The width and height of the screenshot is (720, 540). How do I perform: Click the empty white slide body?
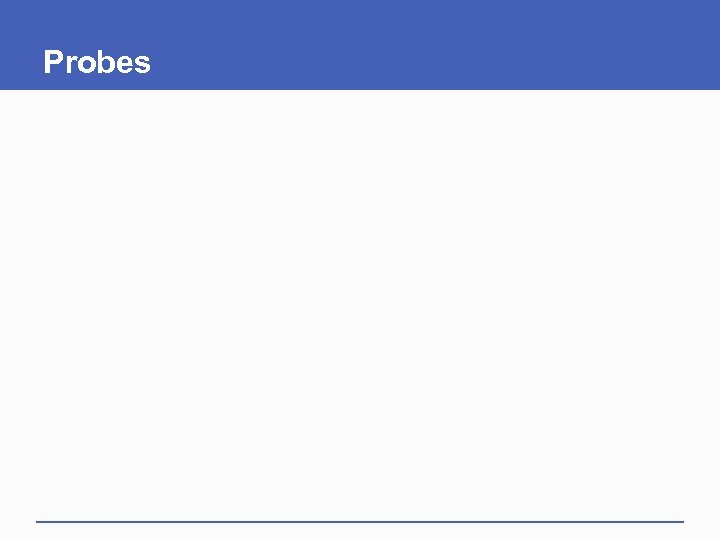pyautogui.click(x=360, y=300)
